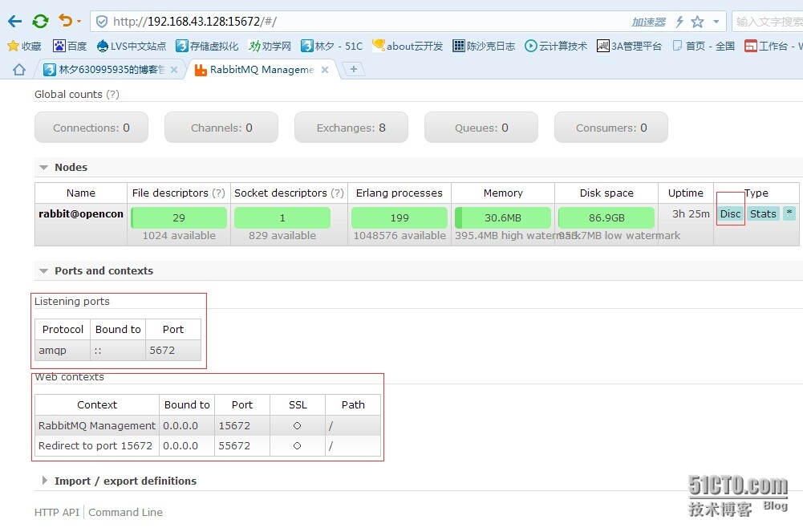This screenshot has height=532, width=803.
Task: Open the 存储虚拟化 bookmark
Action: [207, 46]
